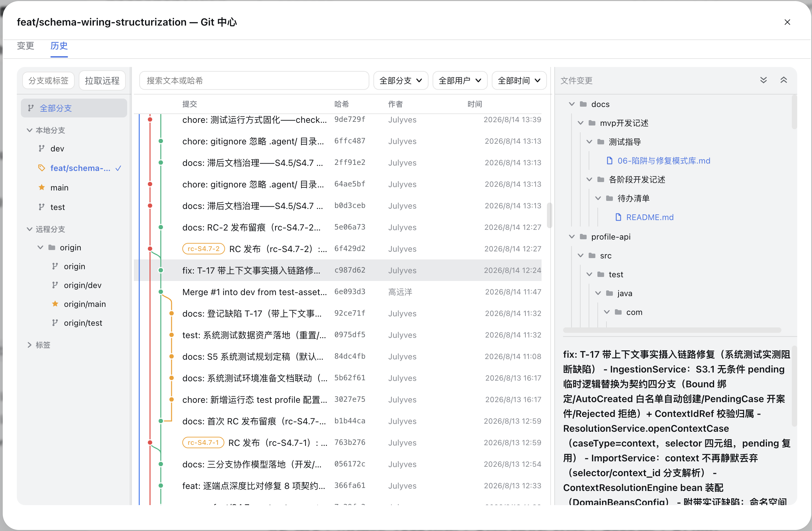Click graph node of merge commit 6e093d3
Image resolution: width=812 pixels, height=531 pixels.
[161, 292]
